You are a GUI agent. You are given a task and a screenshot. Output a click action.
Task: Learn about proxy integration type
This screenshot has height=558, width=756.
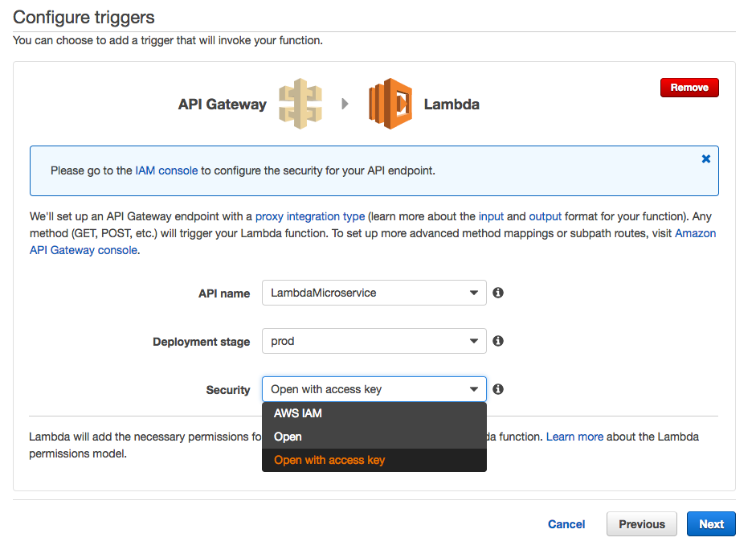pyautogui.click(x=310, y=215)
